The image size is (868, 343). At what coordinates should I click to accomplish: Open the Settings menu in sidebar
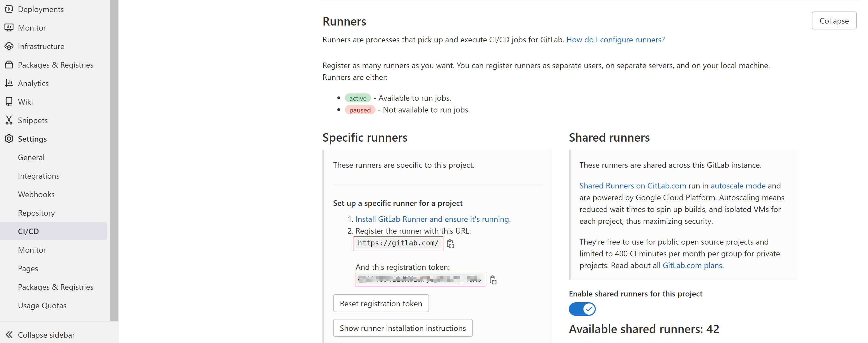tap(32, 139)
